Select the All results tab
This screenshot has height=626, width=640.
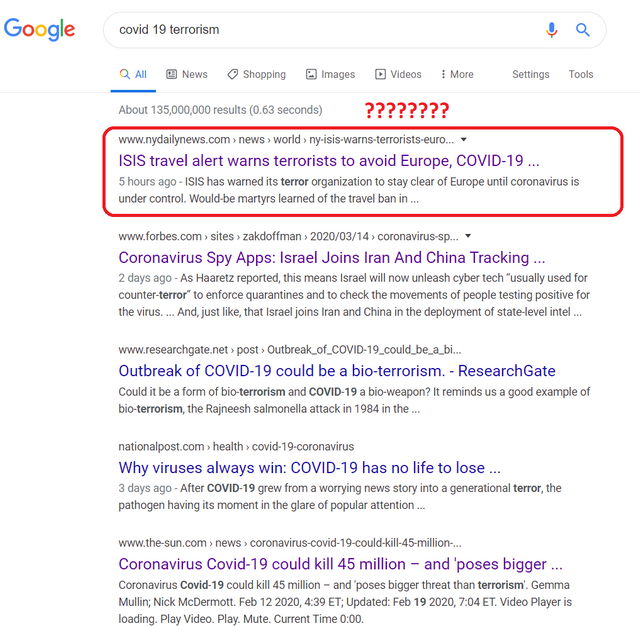point(133,74)
